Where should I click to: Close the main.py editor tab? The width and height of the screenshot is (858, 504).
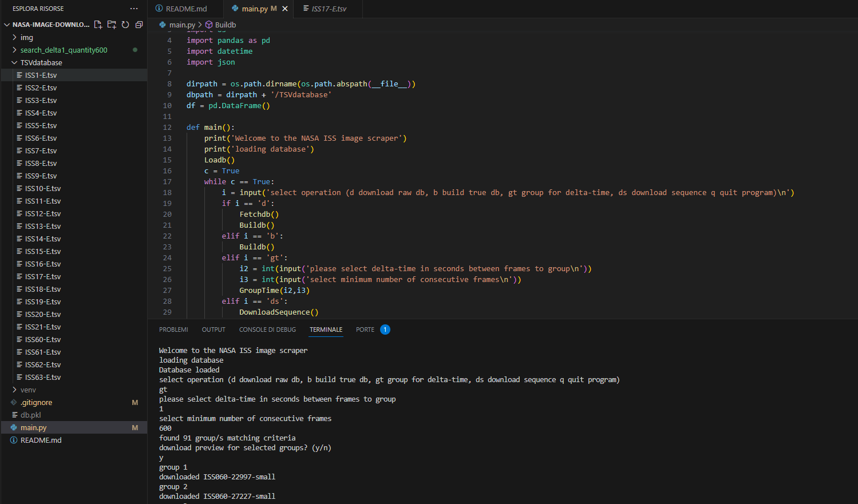click(x=285, y=9)
